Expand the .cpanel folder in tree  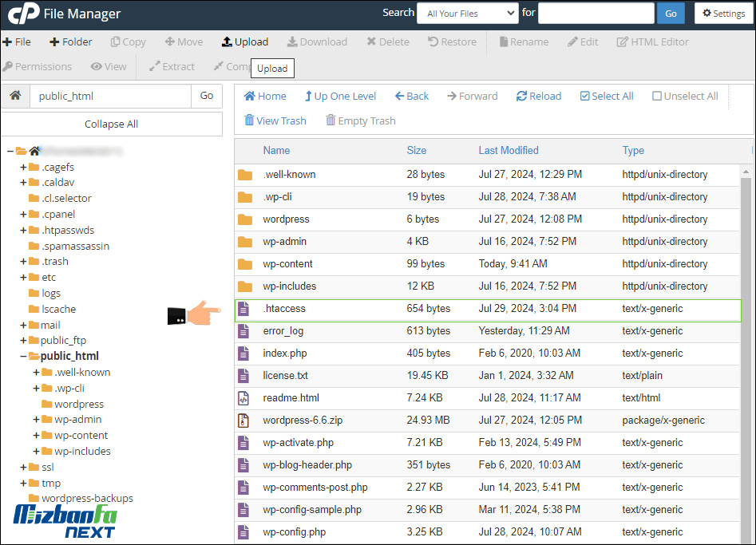click(x=23, y=214)
